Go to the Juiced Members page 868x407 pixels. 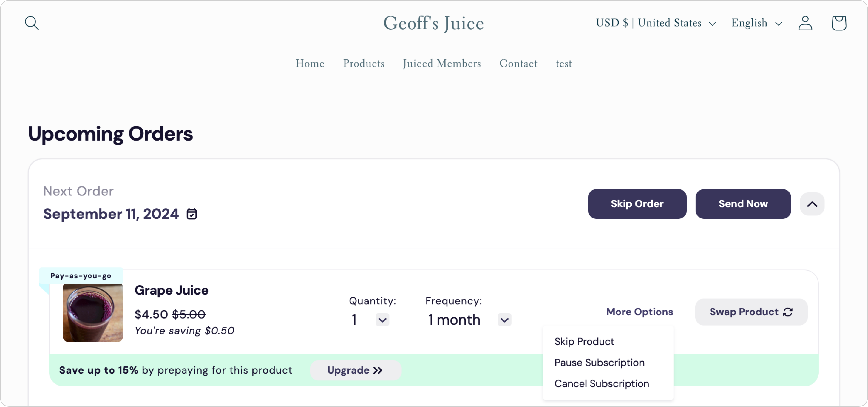442,63
